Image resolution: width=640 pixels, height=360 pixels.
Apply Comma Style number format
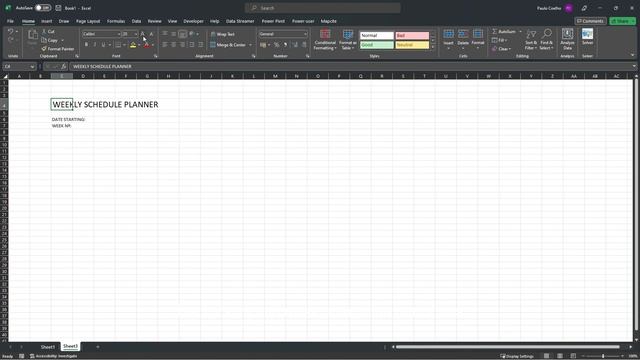[x=285, y=45]
